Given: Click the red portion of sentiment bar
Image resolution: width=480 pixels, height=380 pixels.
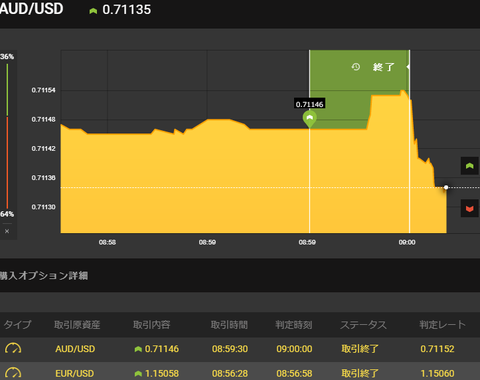Looking at the screenshot, I should click(7, 163).
